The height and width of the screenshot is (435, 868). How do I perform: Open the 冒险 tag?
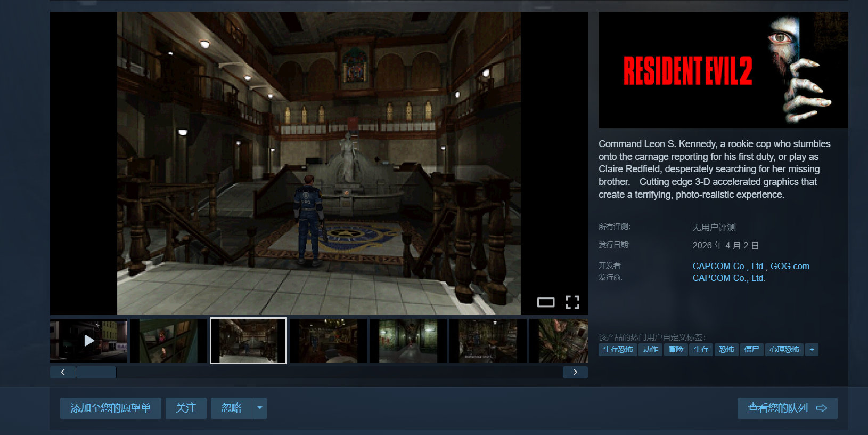click(x=676, y=350)
